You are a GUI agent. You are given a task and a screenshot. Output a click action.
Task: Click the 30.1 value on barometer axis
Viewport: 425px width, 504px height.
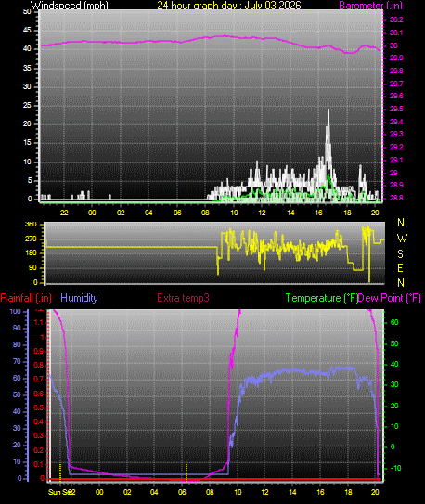(x=396, y=32)
